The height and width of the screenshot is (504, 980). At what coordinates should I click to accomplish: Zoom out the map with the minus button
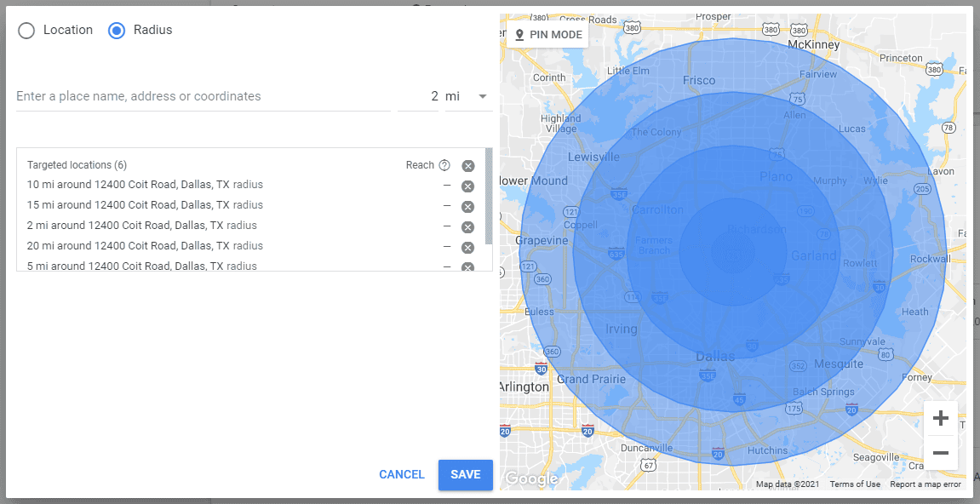coord(941,453)
